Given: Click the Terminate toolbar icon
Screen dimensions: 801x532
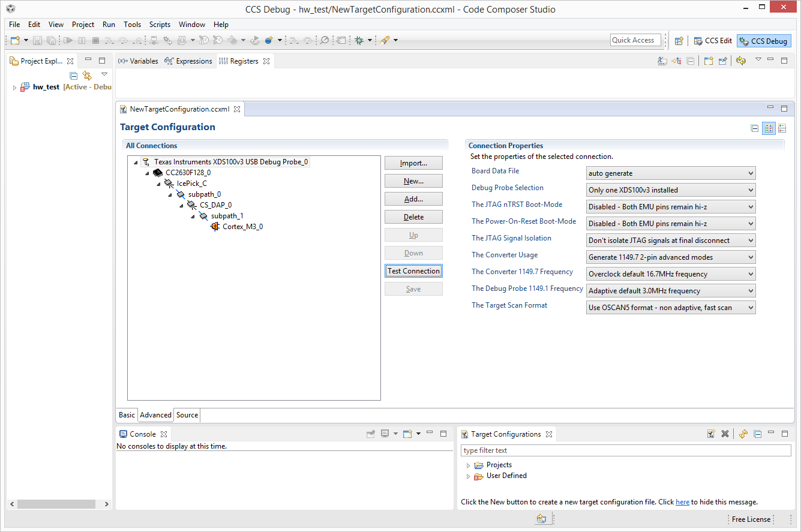Looking at the screenshot, I should (95, 40).
